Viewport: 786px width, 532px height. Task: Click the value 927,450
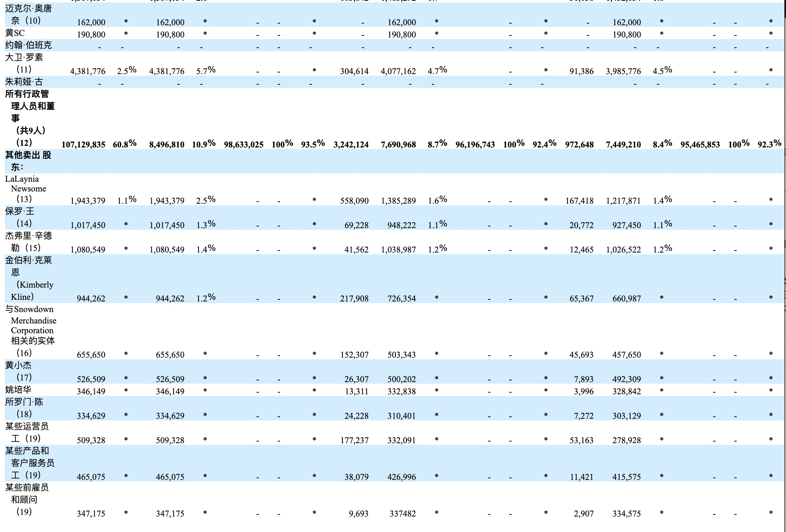coord(627,225)
